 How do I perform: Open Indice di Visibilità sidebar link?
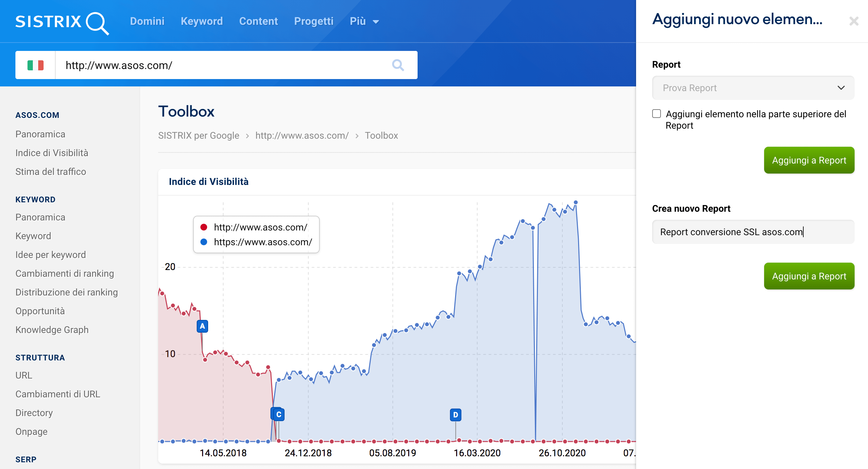point(52,153)
